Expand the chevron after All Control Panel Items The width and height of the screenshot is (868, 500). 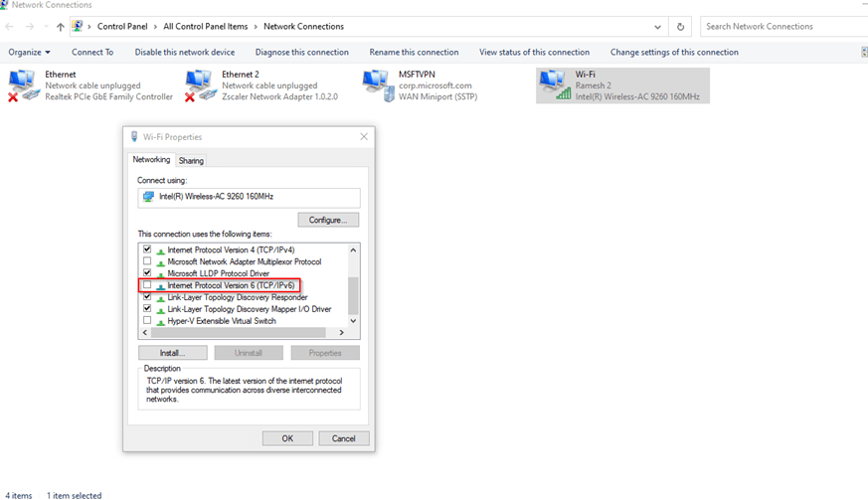(256, 27)
